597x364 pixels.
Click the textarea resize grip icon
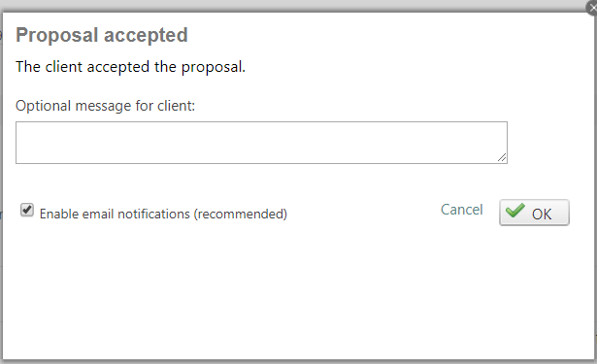502,157
